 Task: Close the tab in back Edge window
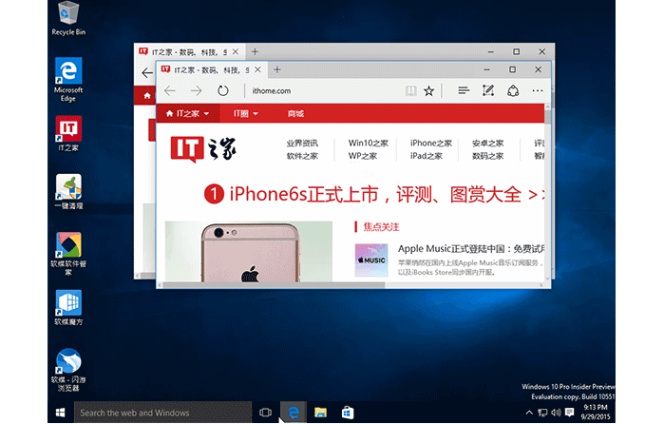[x=235, y=52]
